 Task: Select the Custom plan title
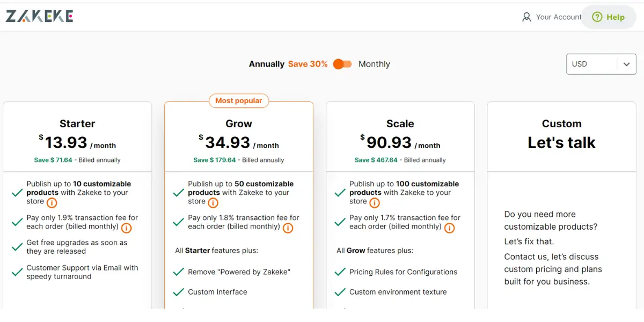(562, 123)
